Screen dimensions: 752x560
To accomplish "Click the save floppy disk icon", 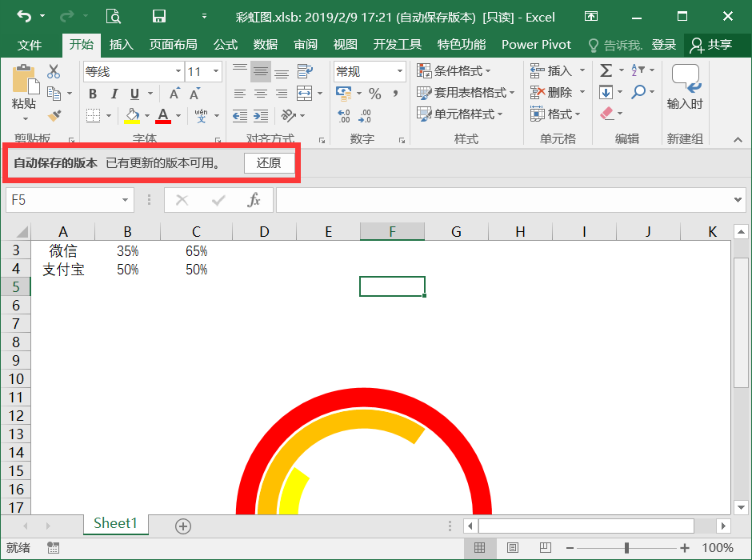I will 158,17.
